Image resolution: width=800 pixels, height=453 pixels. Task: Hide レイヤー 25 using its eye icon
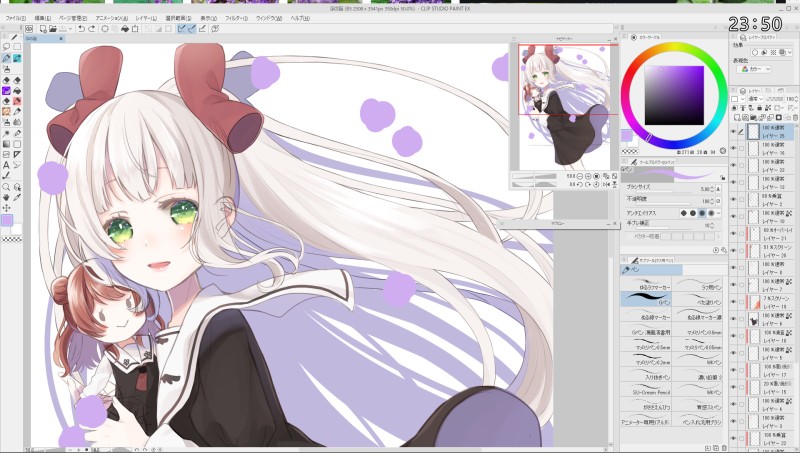[734, 132]
